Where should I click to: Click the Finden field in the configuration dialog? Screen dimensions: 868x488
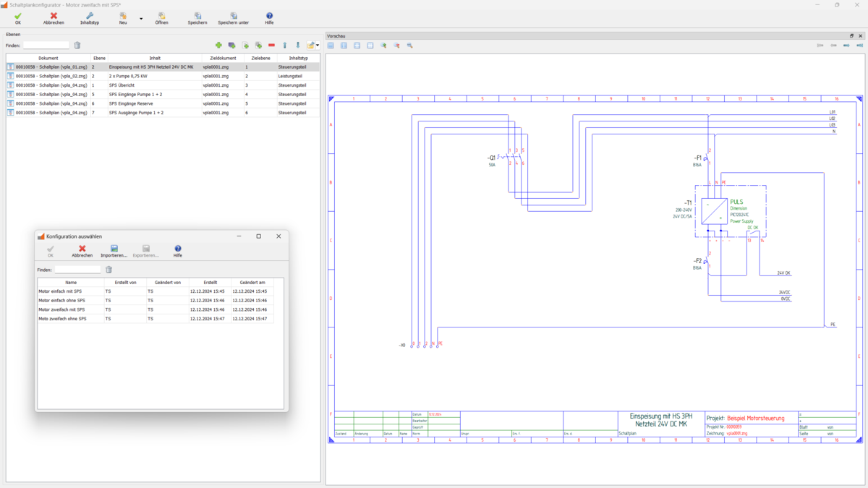pyautogui.click(x=77, y=270)
